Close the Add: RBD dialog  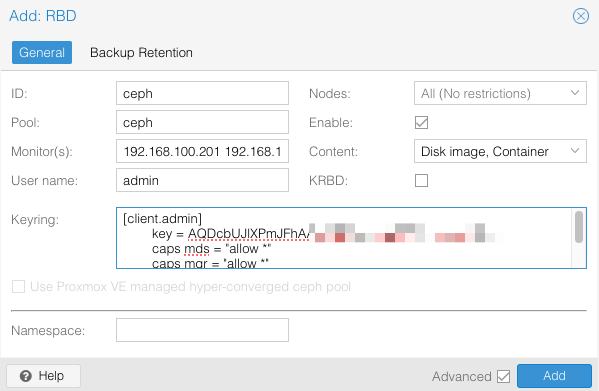[581, 16]
